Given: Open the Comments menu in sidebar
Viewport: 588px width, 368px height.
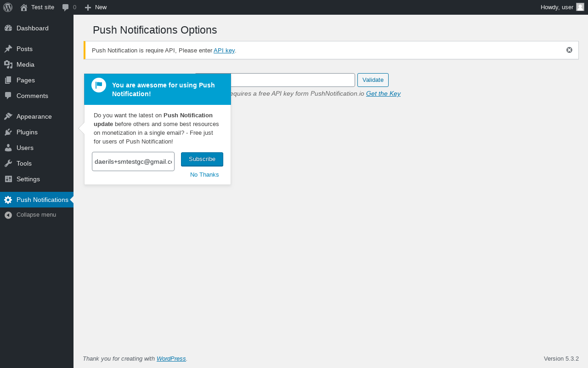Looking at the screenshot, I should click(37, 96).
